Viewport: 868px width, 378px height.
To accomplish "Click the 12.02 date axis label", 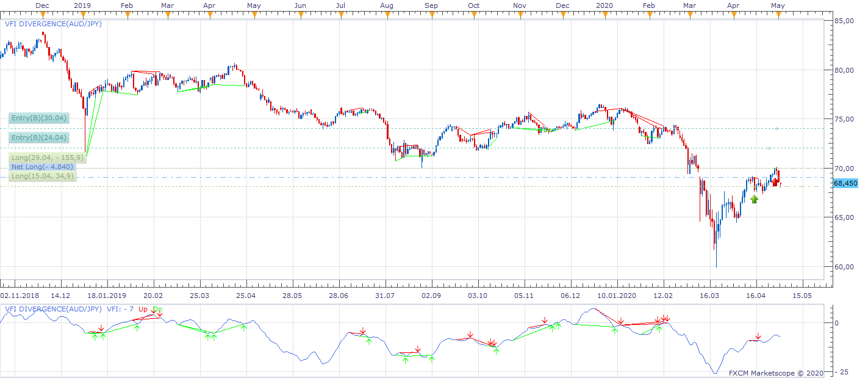I will pos(663,296).
